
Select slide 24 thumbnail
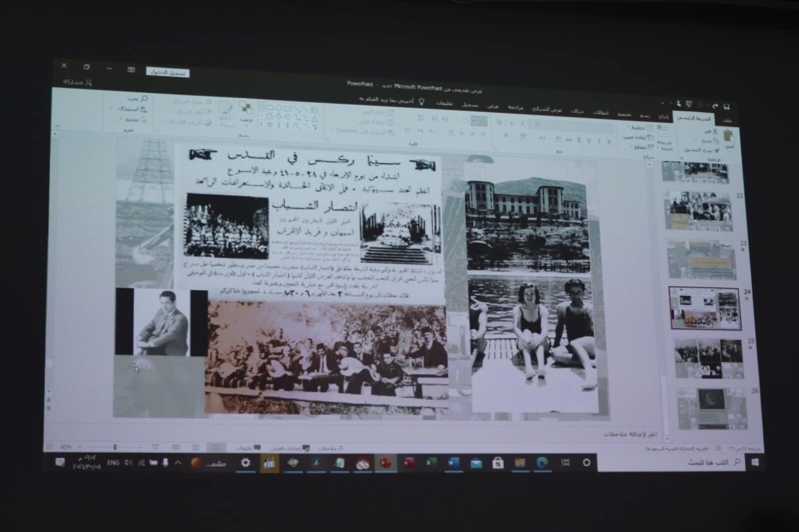(705, 308)
